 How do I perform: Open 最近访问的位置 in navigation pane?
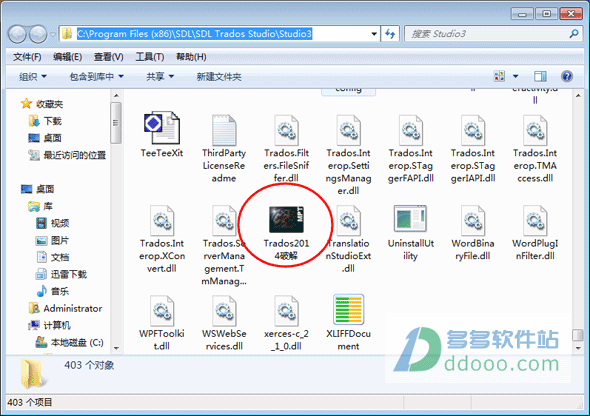(x=67, y=155)
